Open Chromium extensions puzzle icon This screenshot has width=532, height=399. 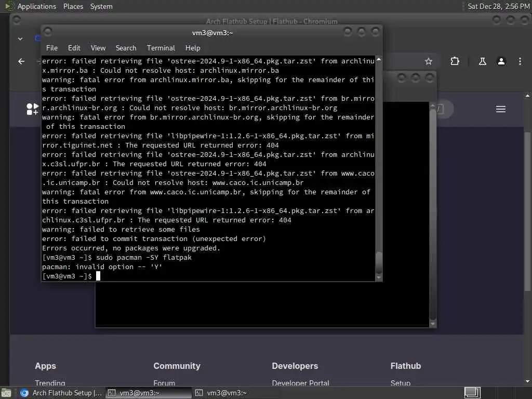tap(455, 61)
